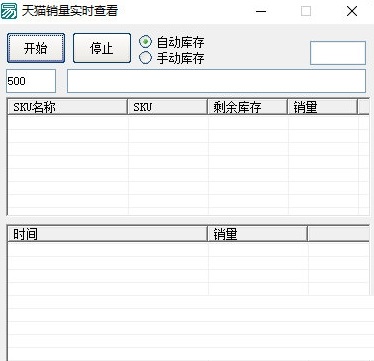Click the field containing 500

31,81
